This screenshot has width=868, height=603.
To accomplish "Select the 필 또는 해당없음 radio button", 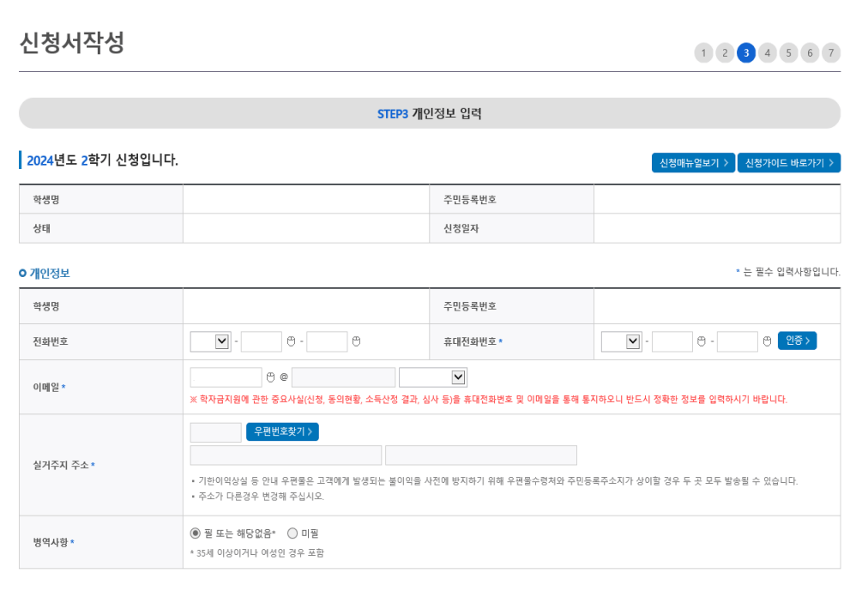I will point(196,534).
